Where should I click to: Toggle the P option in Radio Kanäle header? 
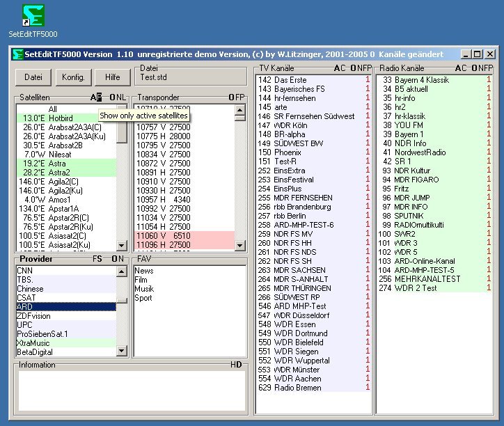491,68
